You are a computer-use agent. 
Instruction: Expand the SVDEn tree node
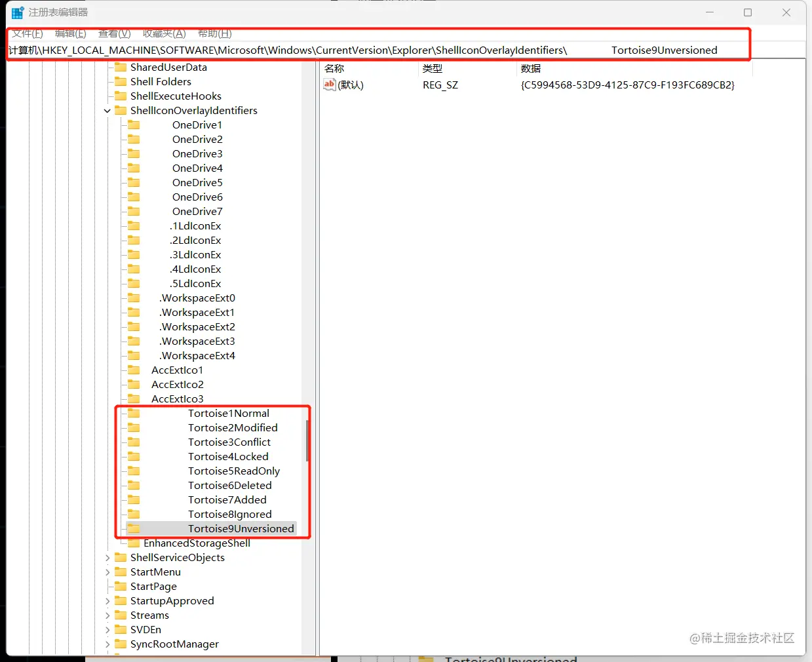coord(107,630)
